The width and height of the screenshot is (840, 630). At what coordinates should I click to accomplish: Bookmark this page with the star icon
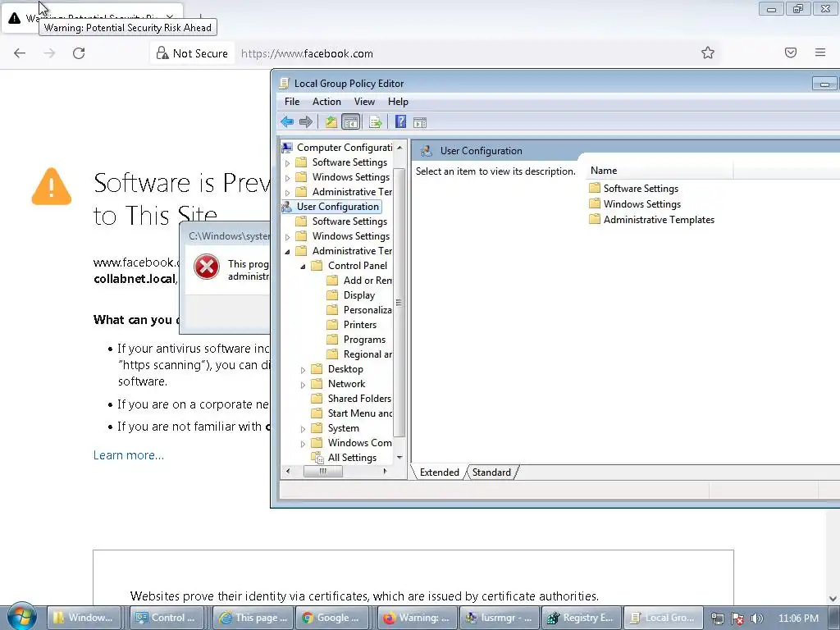pos(708,52)
